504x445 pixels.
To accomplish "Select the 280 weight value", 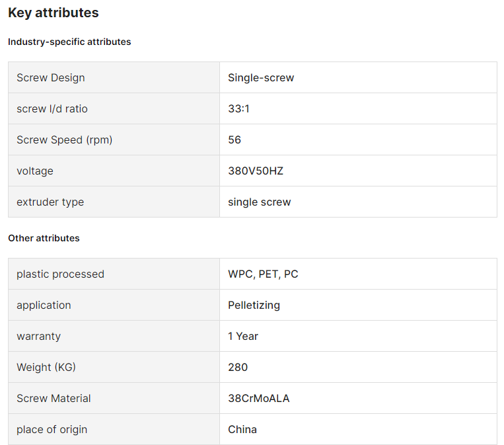I will pyautogui.click(x=238, y=367).
